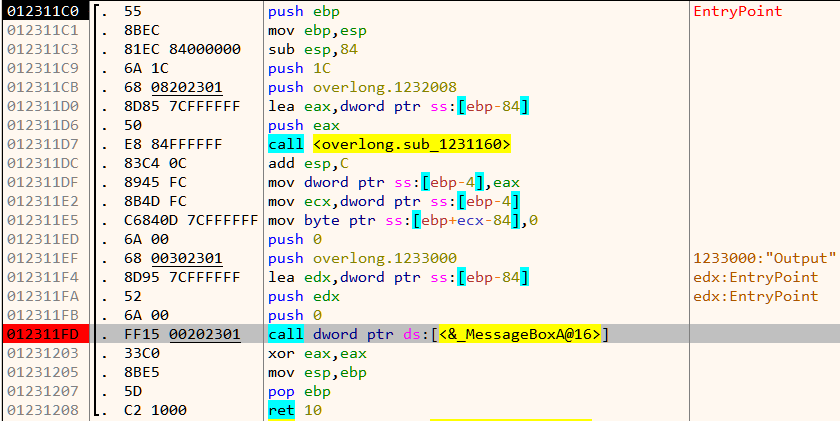This screenshot has width=840, height=421.
Task: Select address row 012311C3
Action: click(43, 49)
